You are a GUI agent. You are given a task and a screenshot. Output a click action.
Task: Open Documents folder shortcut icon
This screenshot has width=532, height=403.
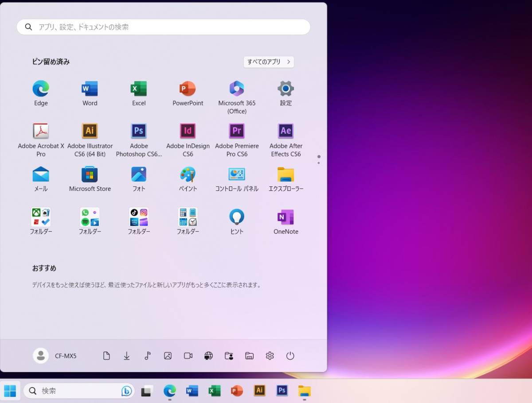(106, 356)
